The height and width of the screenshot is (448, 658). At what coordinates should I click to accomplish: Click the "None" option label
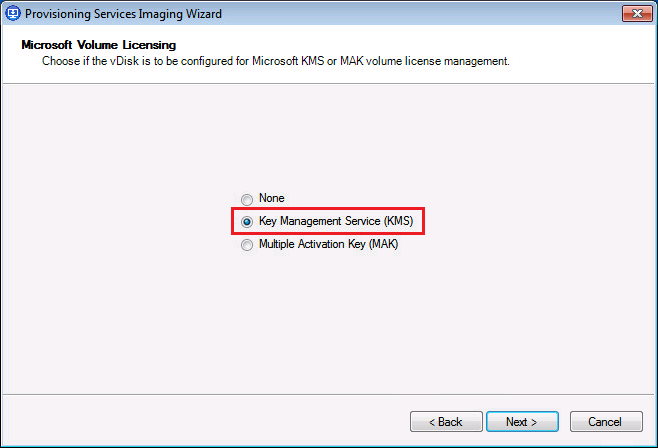271,199
